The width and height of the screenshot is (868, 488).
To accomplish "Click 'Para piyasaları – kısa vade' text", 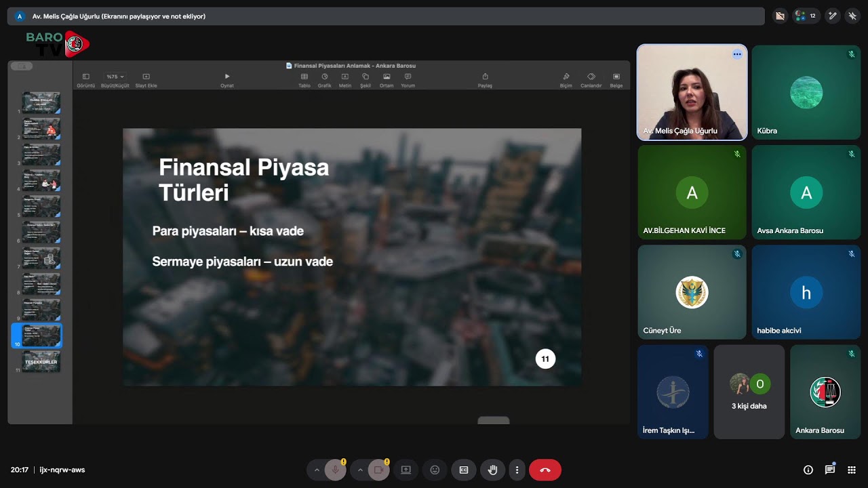I will pos(228,231).
